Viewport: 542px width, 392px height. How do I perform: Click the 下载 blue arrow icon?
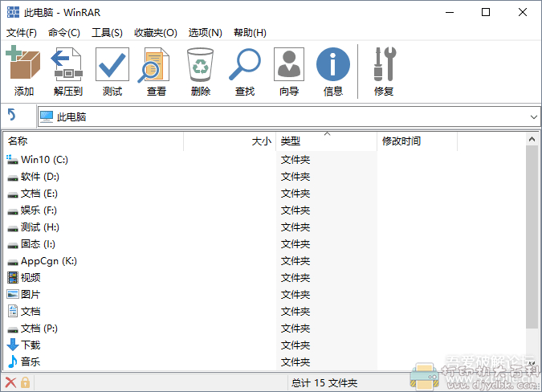[x=13, y=345]
